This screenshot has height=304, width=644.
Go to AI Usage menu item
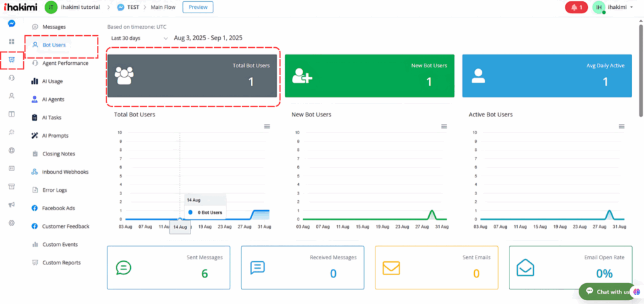click(52, 81)
